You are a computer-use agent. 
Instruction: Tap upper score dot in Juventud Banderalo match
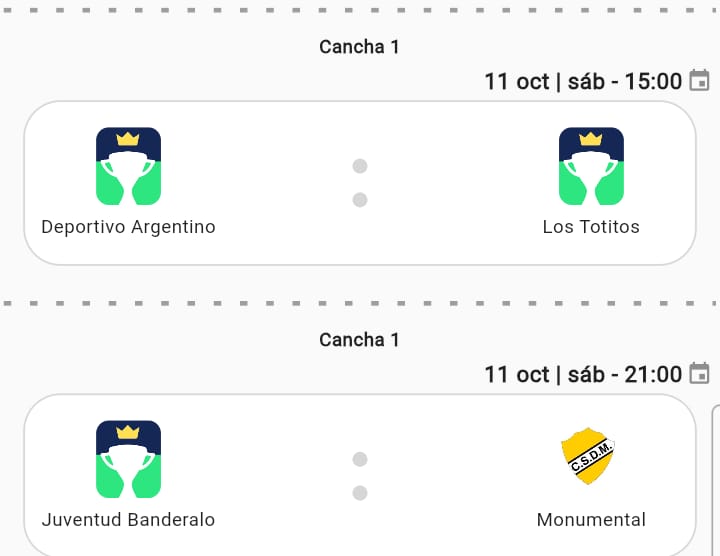360,459
